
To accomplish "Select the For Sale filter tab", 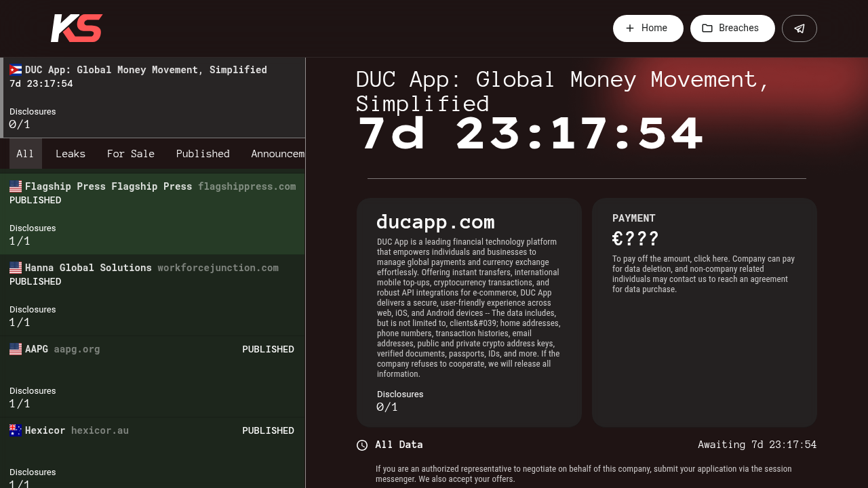I will point(131,154).
